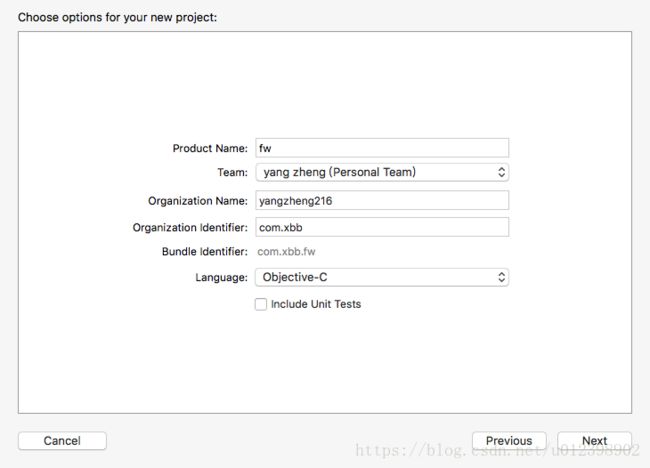Click the Choose options for your new project heading
This screenshot has height=468, width=650.
(117, 17)
